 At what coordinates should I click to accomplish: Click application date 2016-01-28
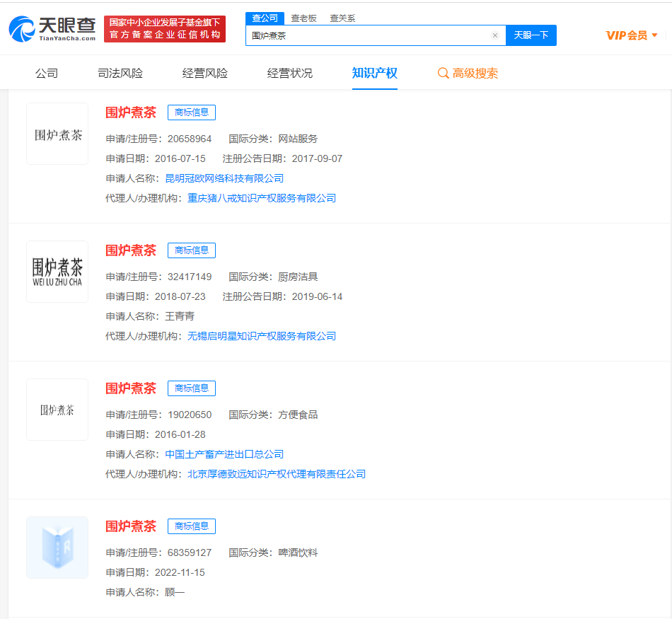coord(180,435)
